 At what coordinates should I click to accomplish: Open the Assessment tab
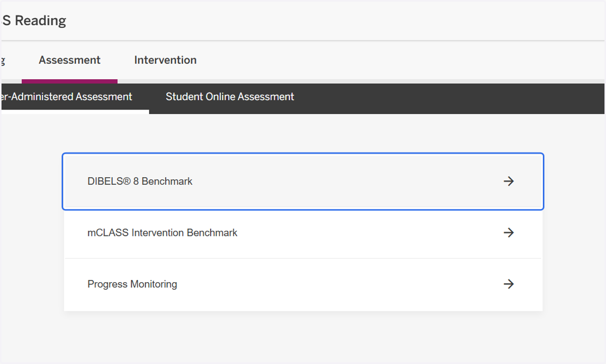pyautogui.click(x=70, y=60)
